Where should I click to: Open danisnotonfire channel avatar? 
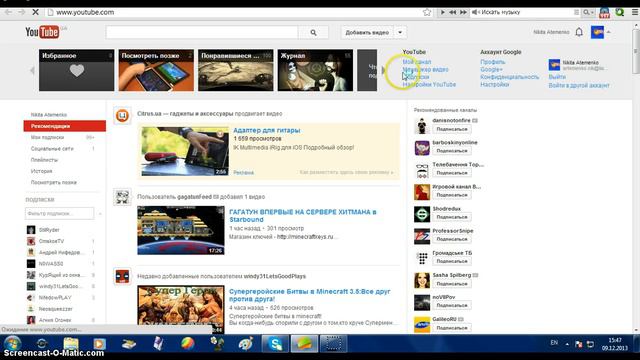[422, 126]
